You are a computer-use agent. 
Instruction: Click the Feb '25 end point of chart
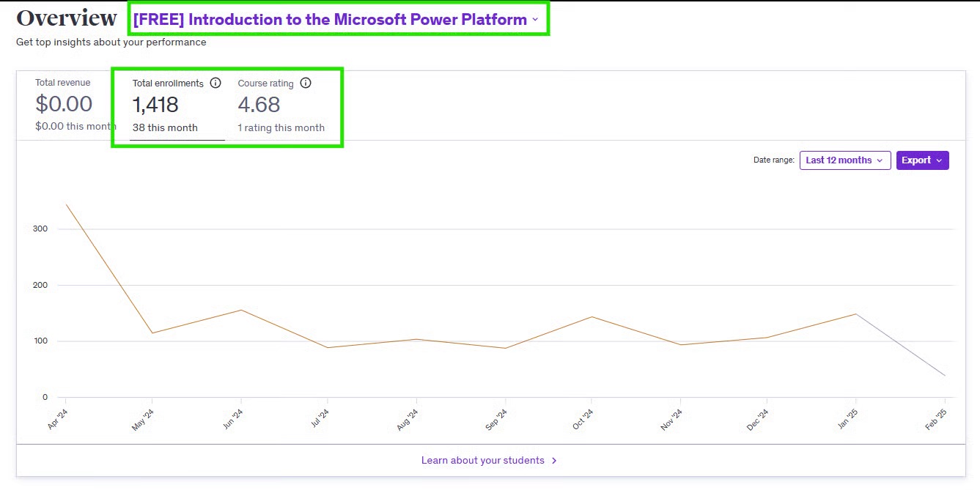coord(945,376)
